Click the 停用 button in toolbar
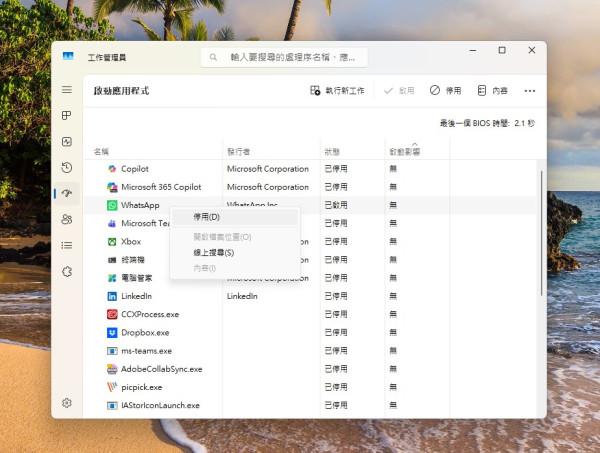Viewport: 600px width, 453px height. point(445,91)
